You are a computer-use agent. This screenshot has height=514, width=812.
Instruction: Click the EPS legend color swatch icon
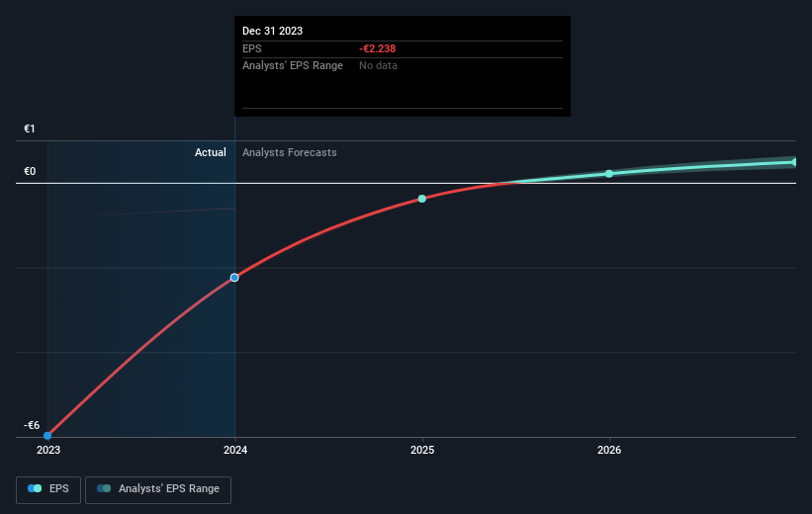tap(35, 488)
